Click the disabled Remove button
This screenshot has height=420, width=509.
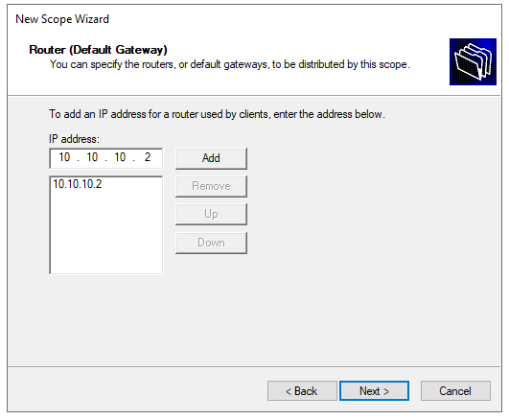coord(211,186)
